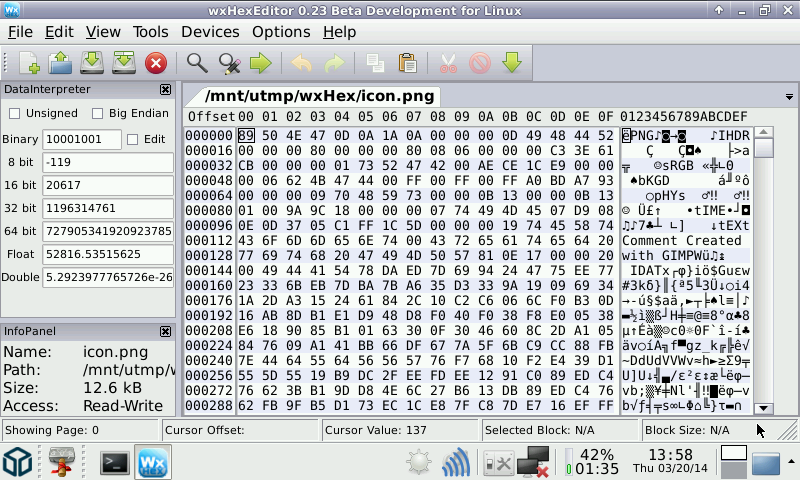
Task: Close the file with red X icon
Action: [x=156, y=63]
